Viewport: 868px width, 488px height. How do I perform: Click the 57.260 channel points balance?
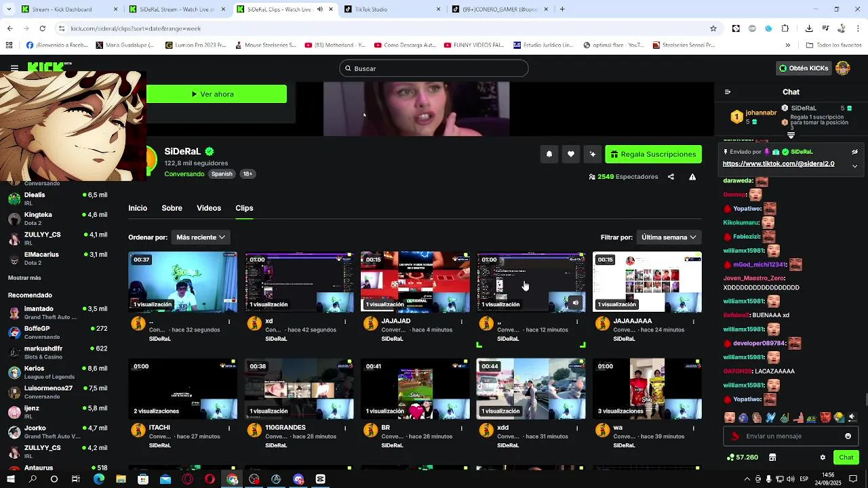(743, 457)
